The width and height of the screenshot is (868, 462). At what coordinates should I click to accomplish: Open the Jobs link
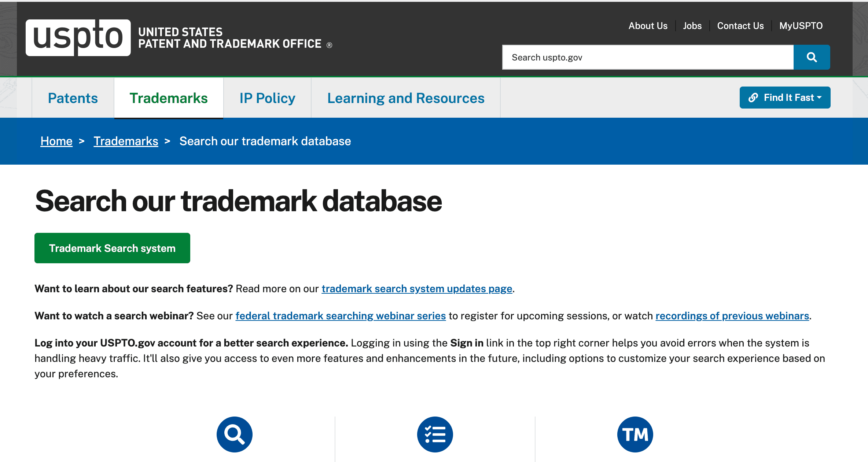pos(692,26)
